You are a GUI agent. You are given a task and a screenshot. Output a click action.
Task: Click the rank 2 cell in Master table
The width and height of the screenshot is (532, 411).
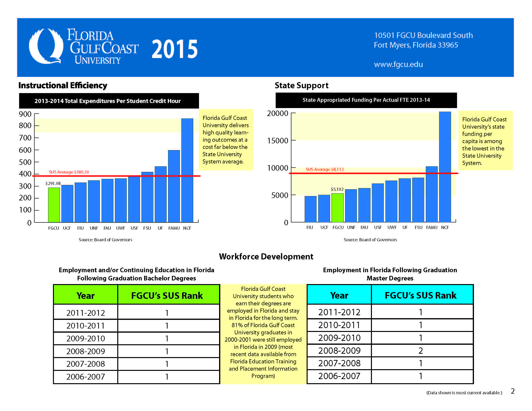pyautogui.click(x=421, y=350)
